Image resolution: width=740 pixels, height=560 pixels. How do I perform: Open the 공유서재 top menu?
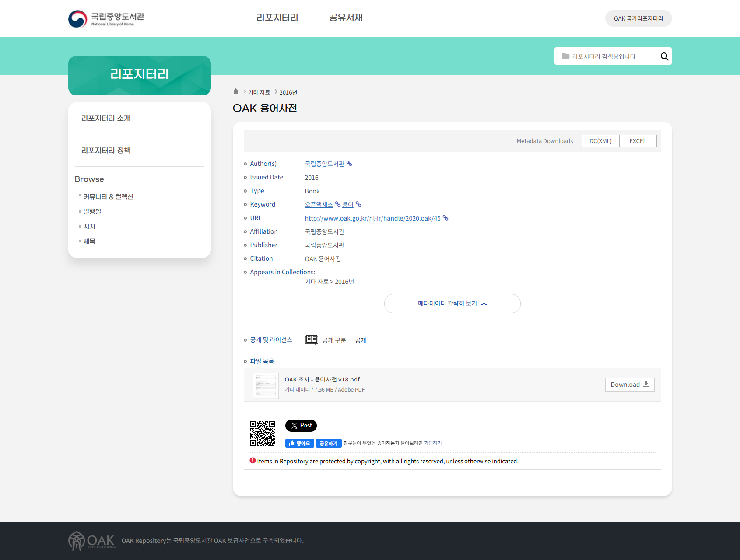pos(346,17)
